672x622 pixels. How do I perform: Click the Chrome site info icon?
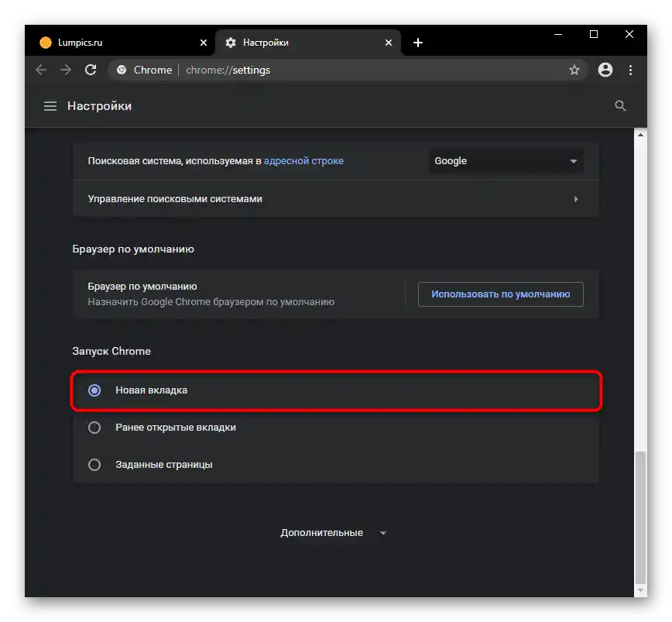(122, 70)
